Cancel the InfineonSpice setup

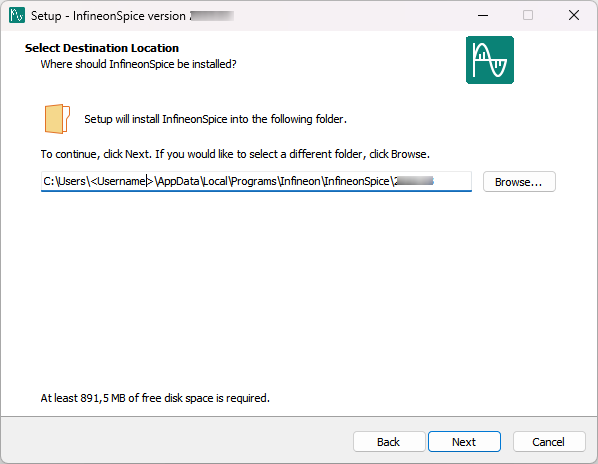coord(548,442)
